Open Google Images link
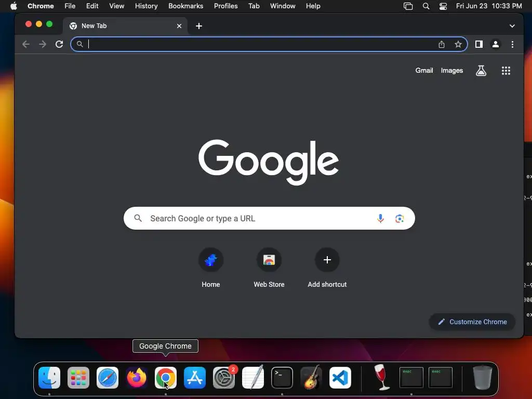The height and width of the screenshot is (399, 532). (451, 71)
